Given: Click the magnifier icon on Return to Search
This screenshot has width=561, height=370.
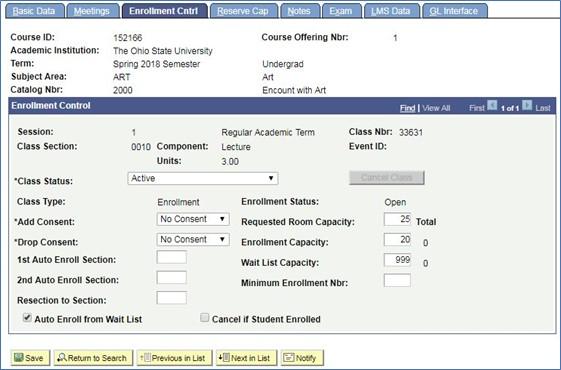Looking at the screenshot, I should pos(62,357).
